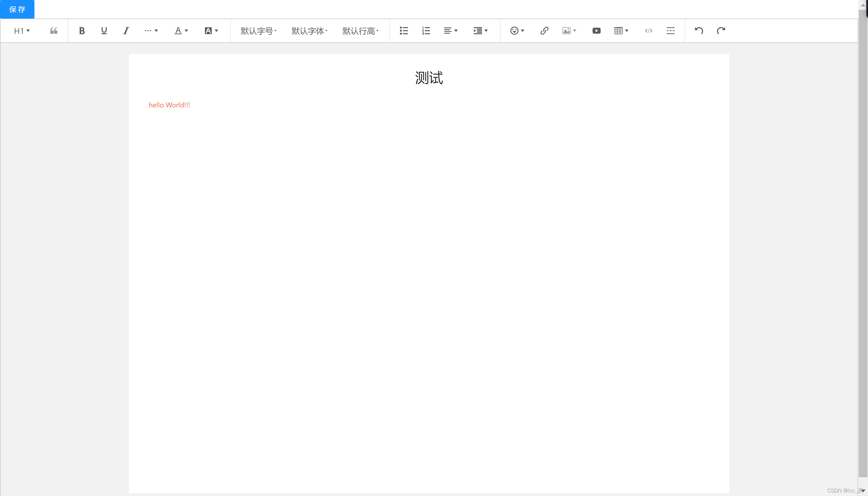868x496 pixels.
Task: Redo the last edit
Action: pyautogui.click(x=721, y=31)
